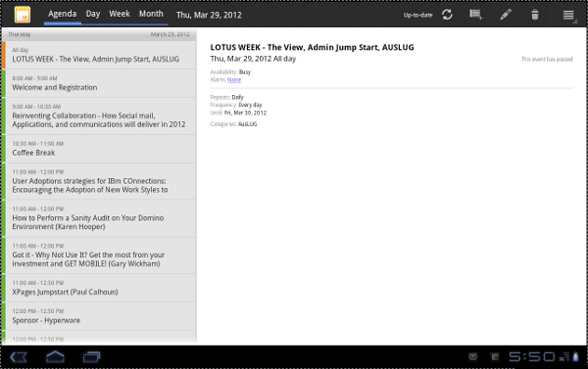Show recent apps
Screen dimensions: 588x369
[91, 356]
